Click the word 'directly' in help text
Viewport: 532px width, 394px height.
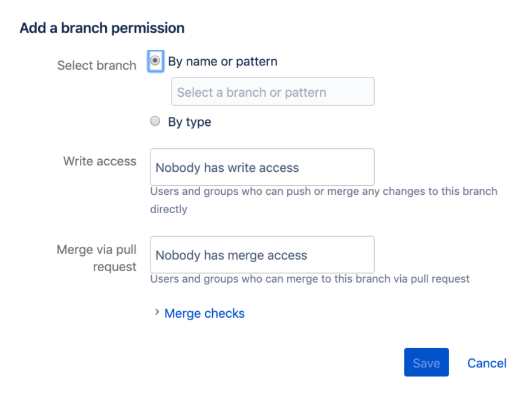pyautogui.click(x=169, y=209)
